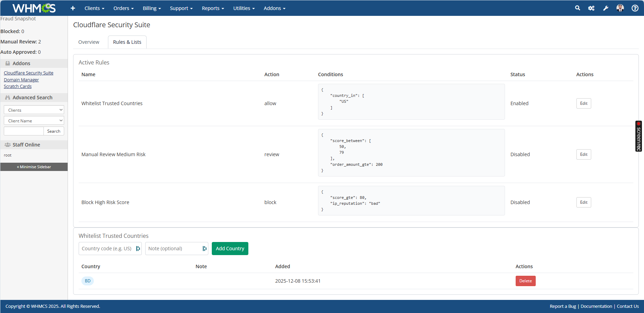Click the wrench configuration icon
The image size is (644, 313).
pyautogui.click(x=605, y=8)
